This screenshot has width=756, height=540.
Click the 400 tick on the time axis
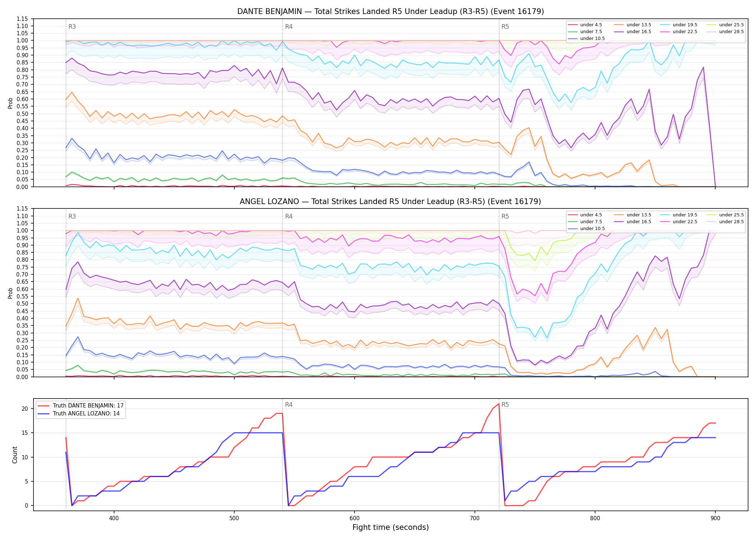[x=114, y=518]
